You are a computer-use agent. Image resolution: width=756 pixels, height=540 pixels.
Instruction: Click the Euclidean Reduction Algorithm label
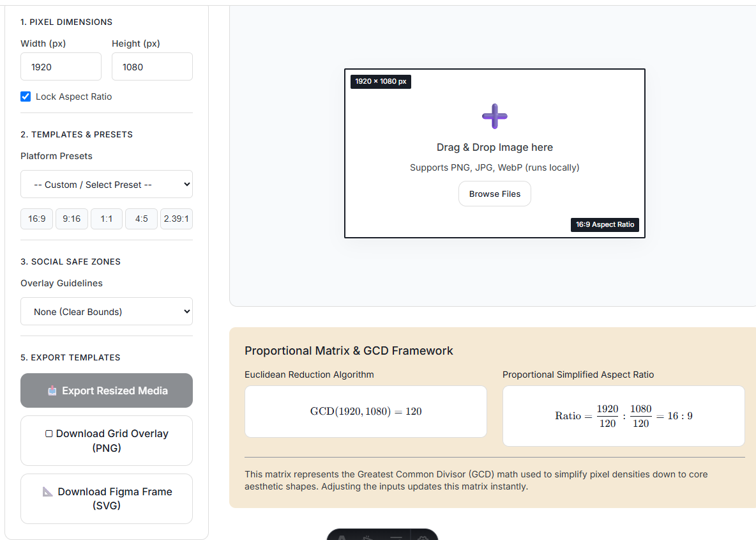tap(309, 374)
